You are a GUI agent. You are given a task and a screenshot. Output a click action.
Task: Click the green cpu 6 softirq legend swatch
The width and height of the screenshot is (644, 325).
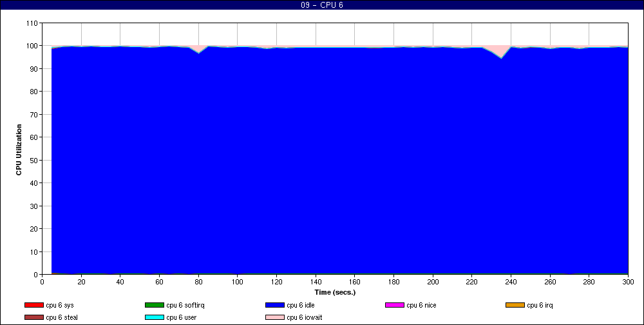coord(155,305)
